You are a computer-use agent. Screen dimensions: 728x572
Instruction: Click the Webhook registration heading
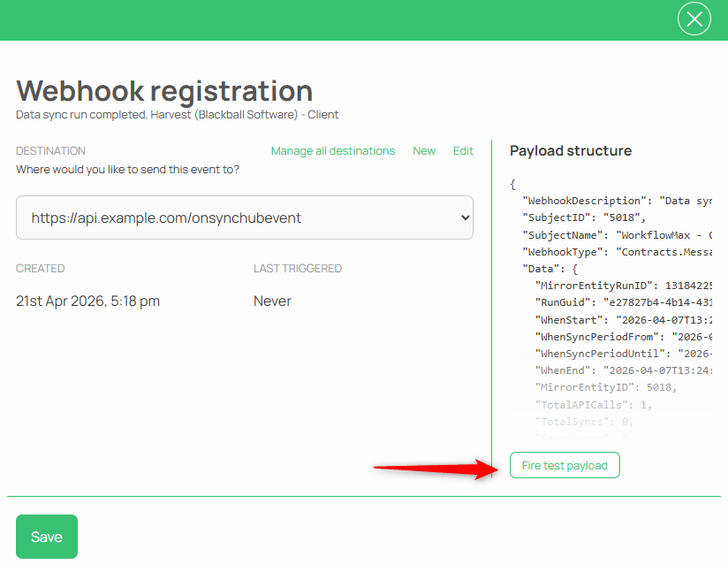[x=164, y=90]
